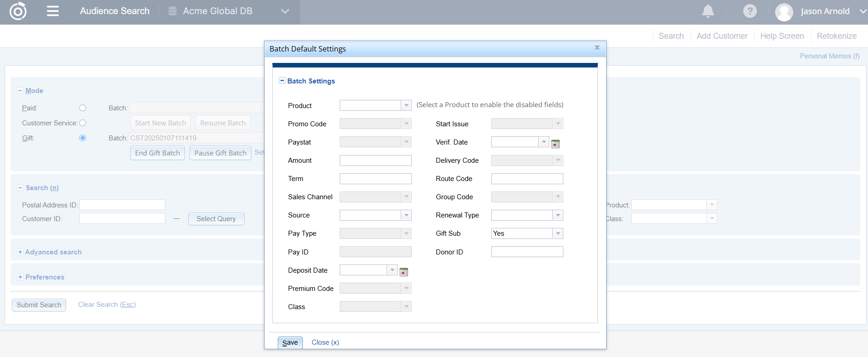Click the Amount input field
Screen dimensions: 868x357
[375, 160]
